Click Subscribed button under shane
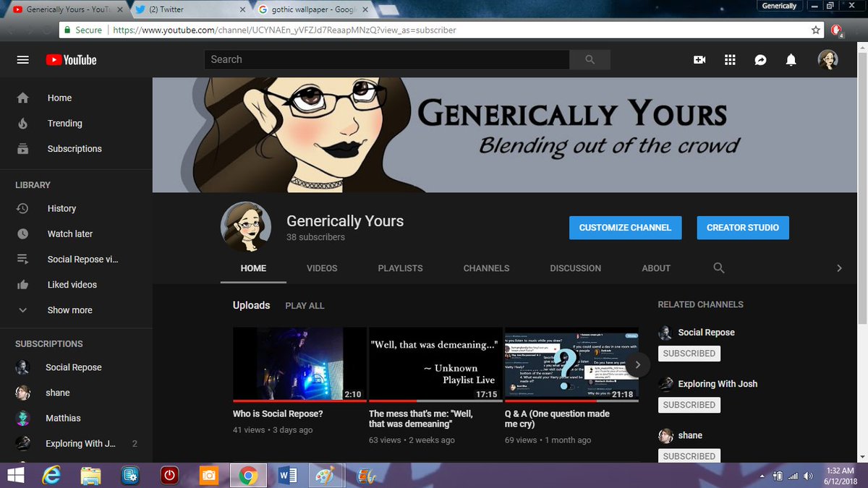The height and width of the screenshot is (488, 868). pyautogui.click(x=689, y=456)
